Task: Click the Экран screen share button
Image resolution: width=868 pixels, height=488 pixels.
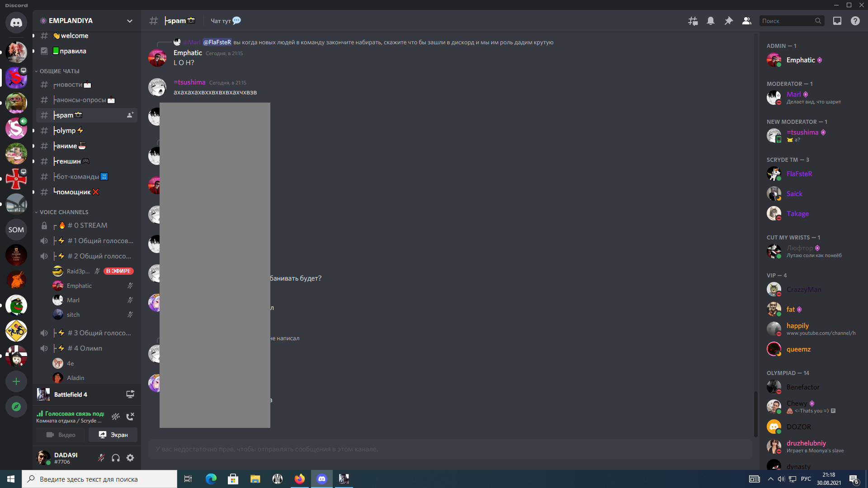Action: 113,435
